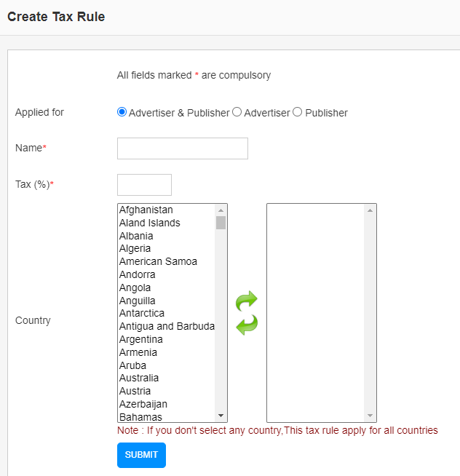460x476 pixels.
Task: Submit the tax rule form
Action: (141, 455)
